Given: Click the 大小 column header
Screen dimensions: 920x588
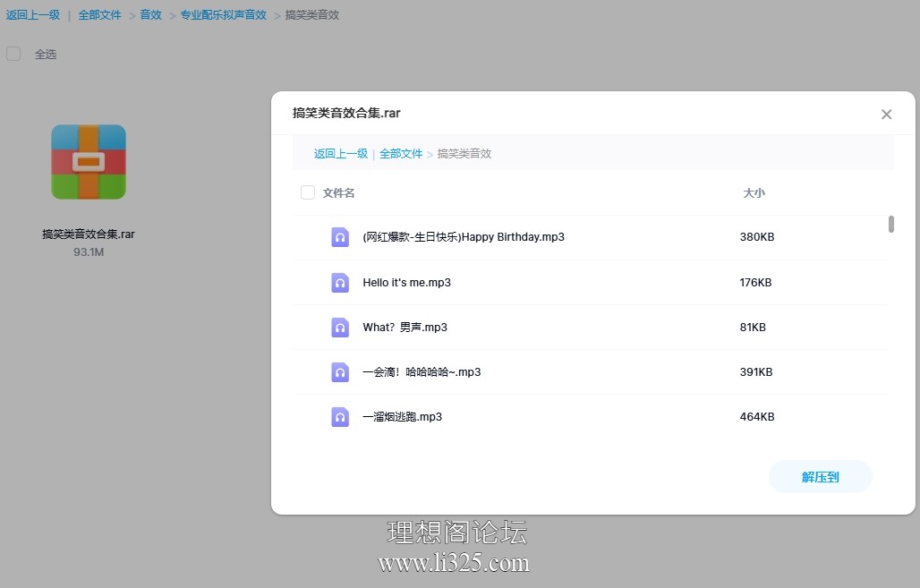Looking at the screenshot, I should click(x=754, y=193).
